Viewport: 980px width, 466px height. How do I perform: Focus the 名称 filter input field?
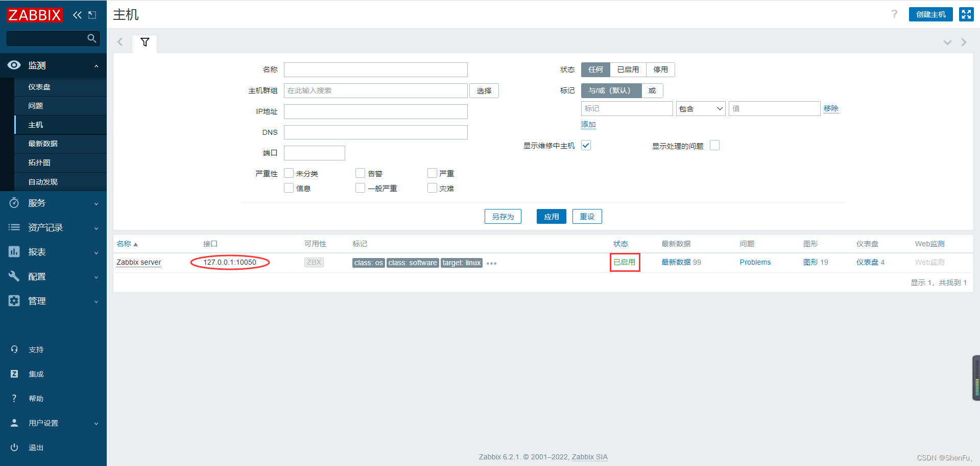pos(376,69)
